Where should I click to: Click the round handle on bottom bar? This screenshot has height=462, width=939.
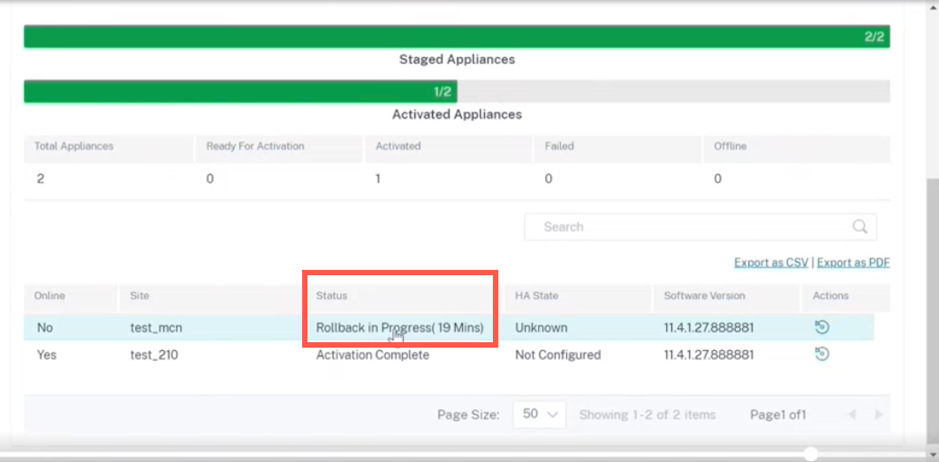coord(811,454)
